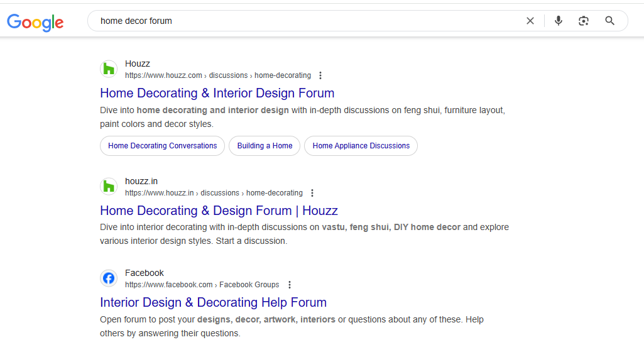The height and width of the screenshot is (352, 644).
Task: Click the Facebook favicon on the third result
Action: [x=109, y=278]
